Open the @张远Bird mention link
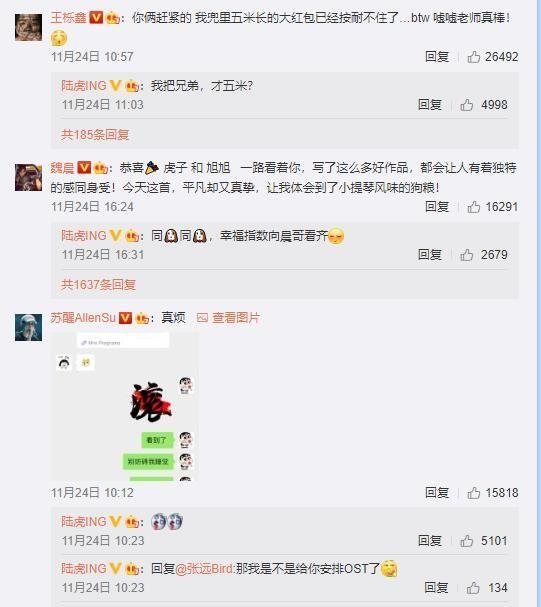Screen dimensions: 541x607 pyautogui.click(x=204, y=569)
